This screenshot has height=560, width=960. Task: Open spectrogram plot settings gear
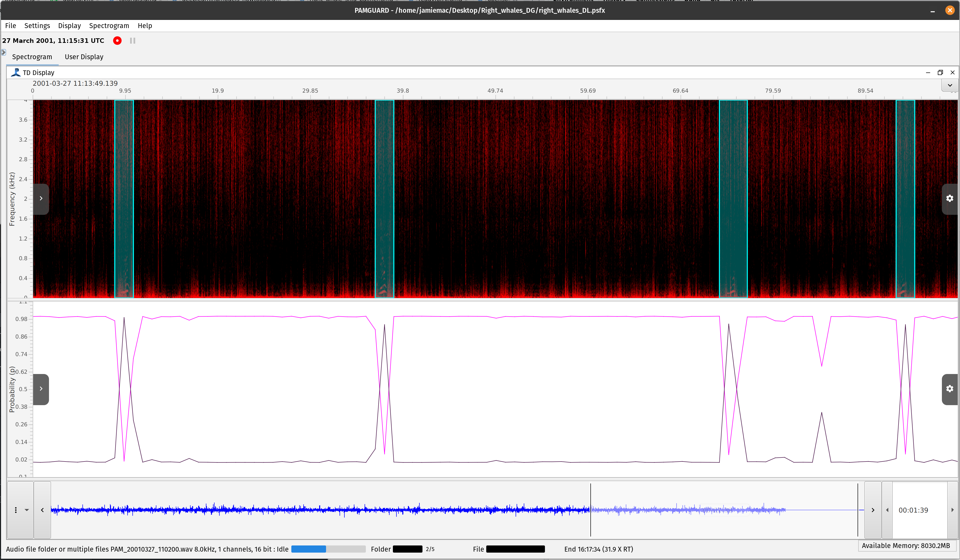pos(950,198)
